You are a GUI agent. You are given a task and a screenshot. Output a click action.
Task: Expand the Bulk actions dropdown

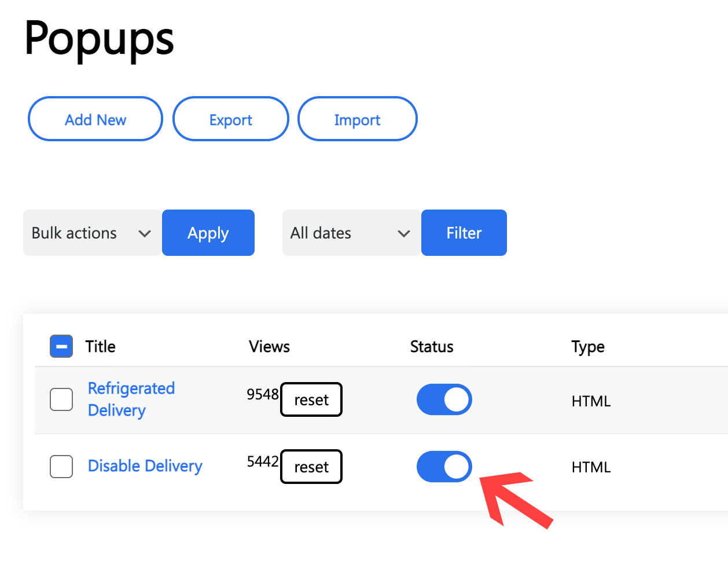[91, 233]
